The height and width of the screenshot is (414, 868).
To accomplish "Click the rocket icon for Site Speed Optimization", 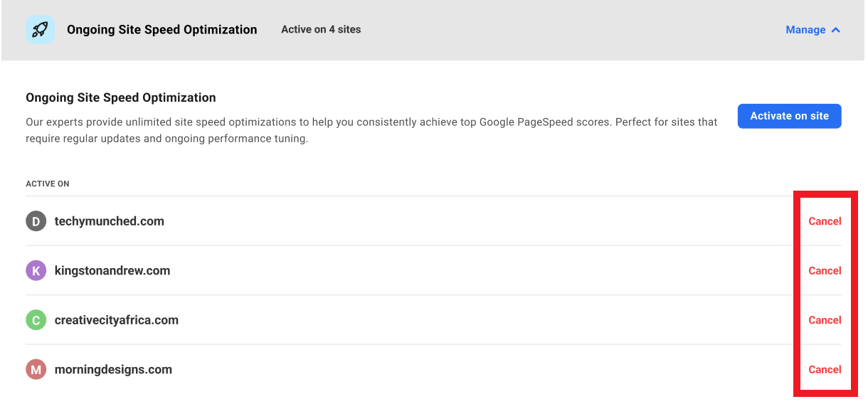I will [40, 30].
